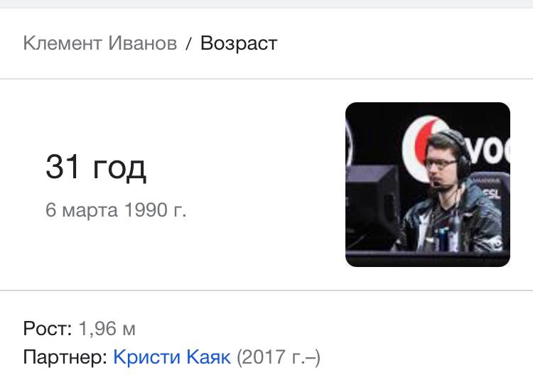Screen dimensions: 533x392
Task: Click the slash separator in breadcrumb
Action: [x=188, y=43]
